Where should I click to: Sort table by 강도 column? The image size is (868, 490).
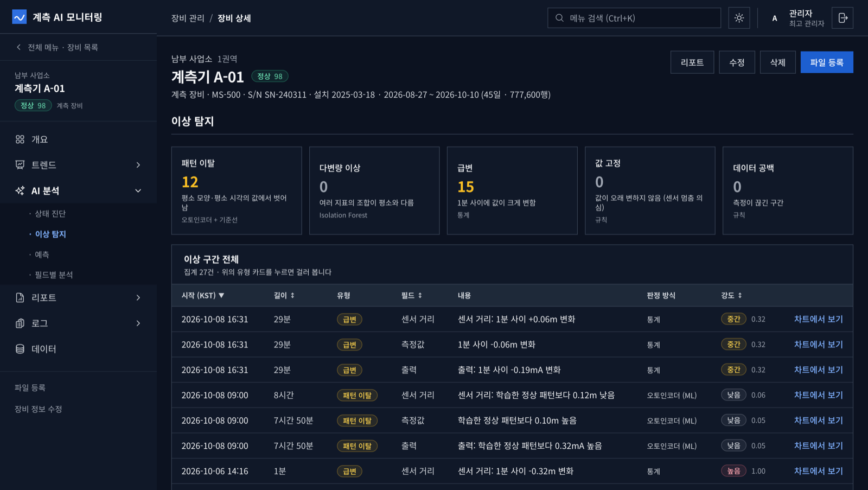[731, 295]
